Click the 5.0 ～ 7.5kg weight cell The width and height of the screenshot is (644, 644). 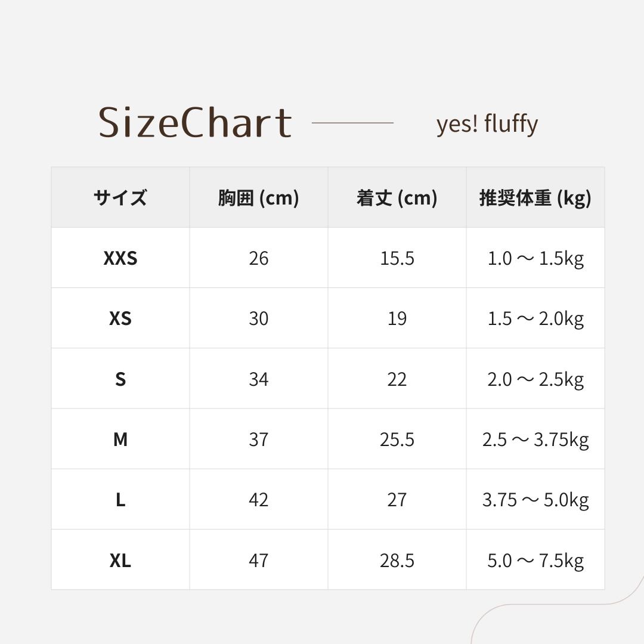(535, 561)
